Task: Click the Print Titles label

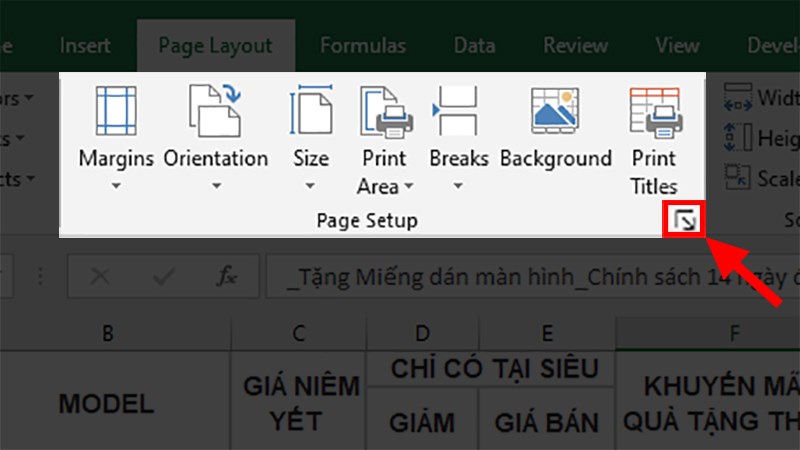Action: 654,172
